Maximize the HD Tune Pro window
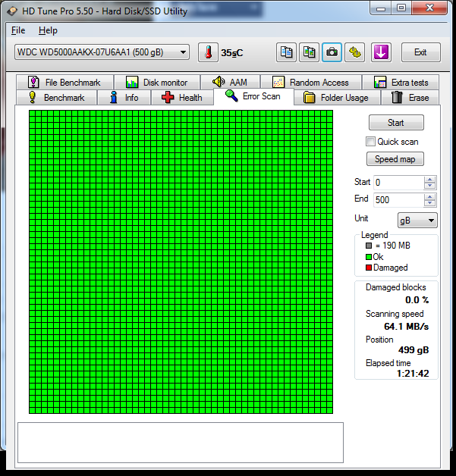The height and width of the screenshot is (476, 456). pos(401,8)
